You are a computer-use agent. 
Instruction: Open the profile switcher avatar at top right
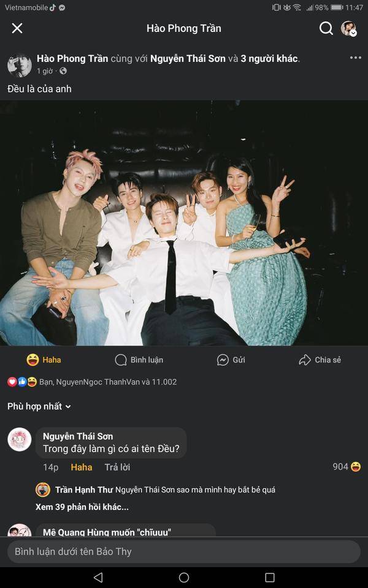[348, 28]
